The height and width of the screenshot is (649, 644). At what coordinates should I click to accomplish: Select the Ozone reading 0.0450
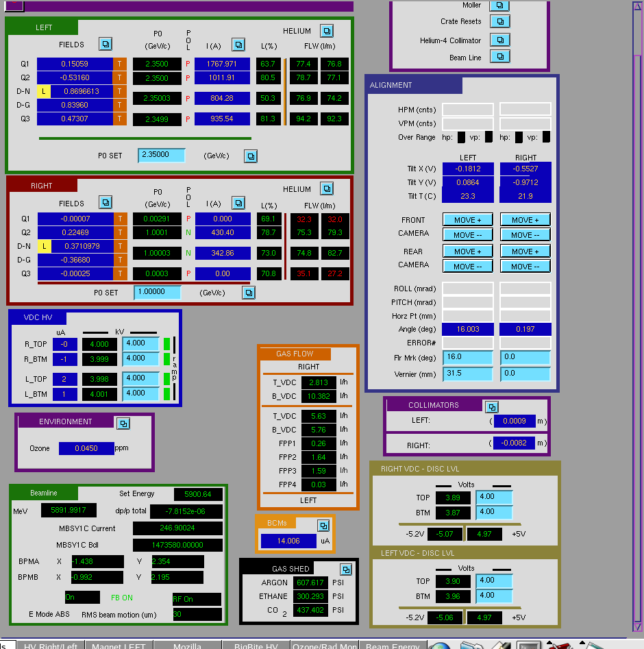(x=86, y=448)
